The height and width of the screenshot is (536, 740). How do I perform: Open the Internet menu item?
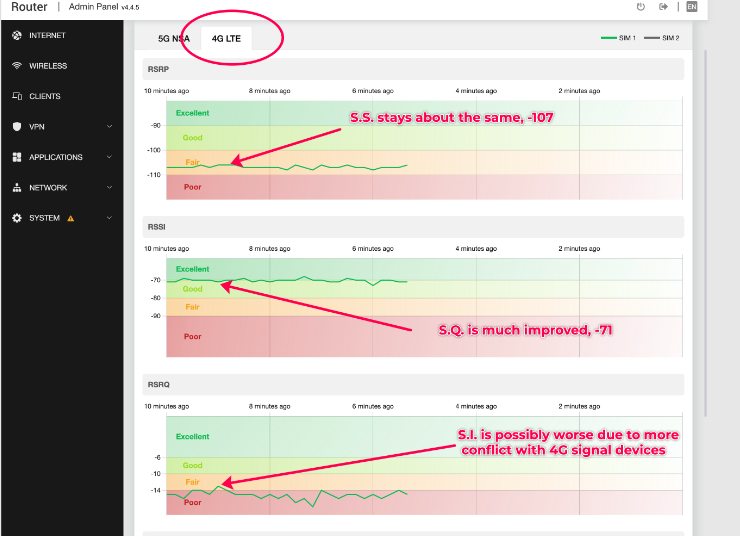pos(62,35)
